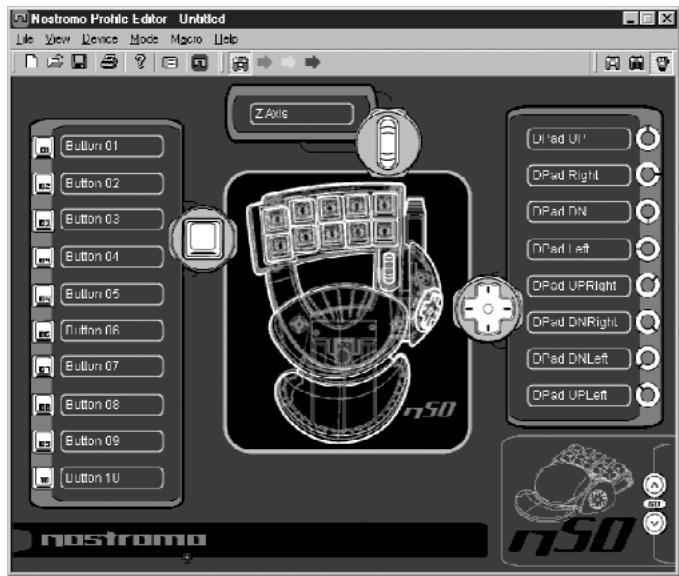Image resolution: width=679 pixels, height=576 pixels.
Task: Click the 02 key icon beside Button 02
Action: pyautogui.click(x=43, y=184)
